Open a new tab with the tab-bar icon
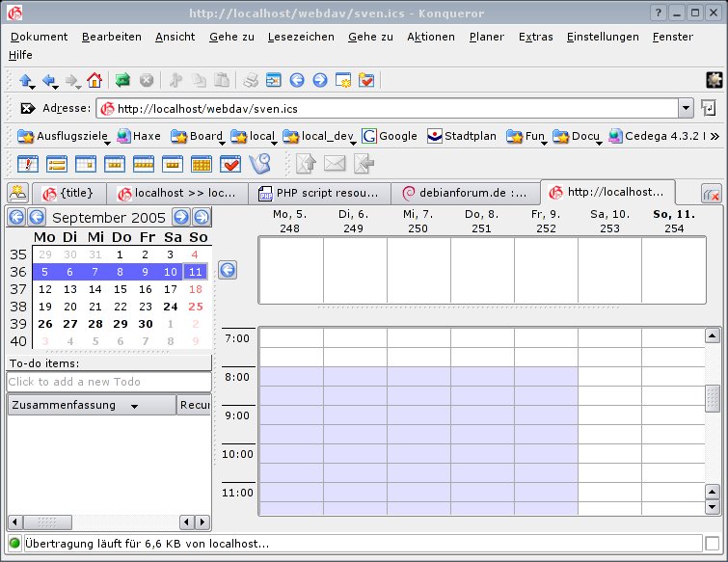This screenshot has height=562, width=728. tap(17, 192)
